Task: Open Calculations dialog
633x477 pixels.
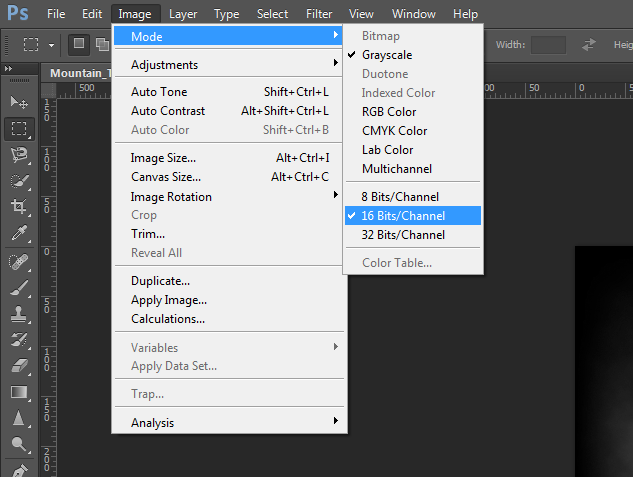Action: (228, 319)
